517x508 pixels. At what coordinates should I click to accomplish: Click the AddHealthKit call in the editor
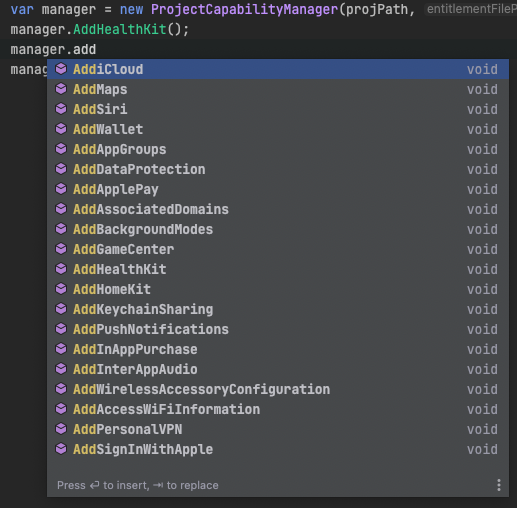(119, 29)
